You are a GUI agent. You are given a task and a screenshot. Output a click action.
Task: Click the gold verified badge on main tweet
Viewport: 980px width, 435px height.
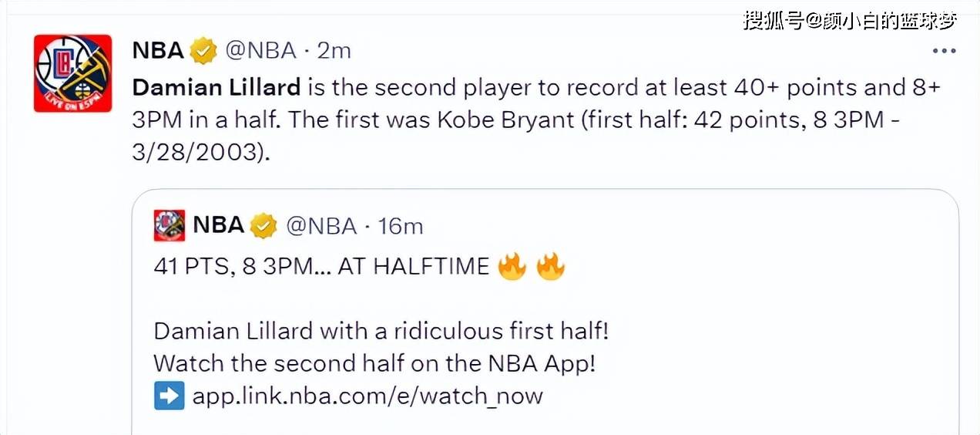[204, 51]
